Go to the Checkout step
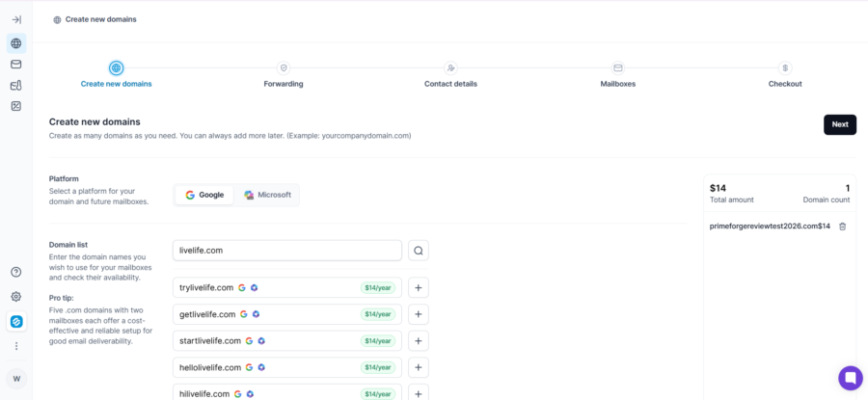The image size is (868, 400). click(784, 75)
